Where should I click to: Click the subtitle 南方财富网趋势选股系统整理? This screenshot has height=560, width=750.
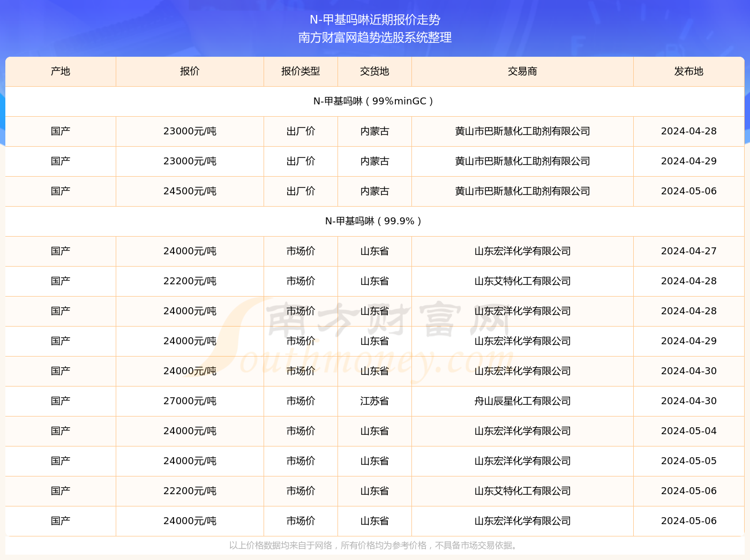[x=375, y=37]
